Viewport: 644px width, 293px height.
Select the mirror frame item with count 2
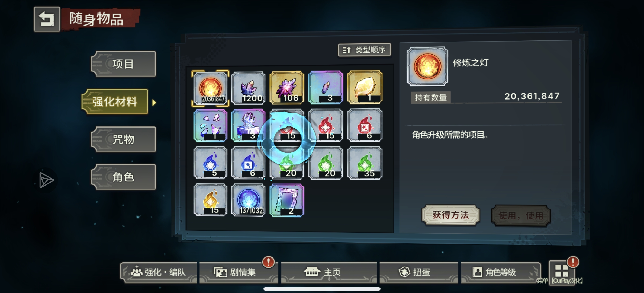click(287, 200)
